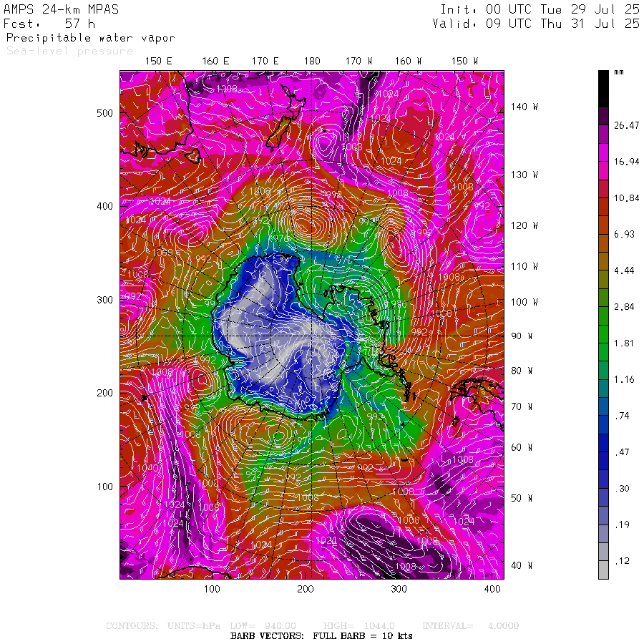Click the 'mm' units label above color bar

point(618,72)
